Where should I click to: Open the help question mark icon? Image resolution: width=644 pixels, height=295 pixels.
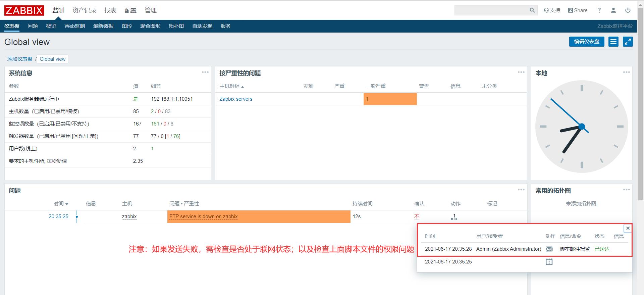[x=599, y=10]
